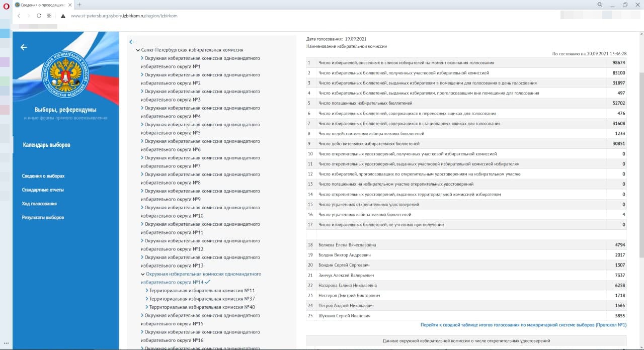This screenshot has height=350, width=644.
Task: Click candidate Бондин Сергей Сергеевич row
Action: pyautogui.click(x=466, y=265)
